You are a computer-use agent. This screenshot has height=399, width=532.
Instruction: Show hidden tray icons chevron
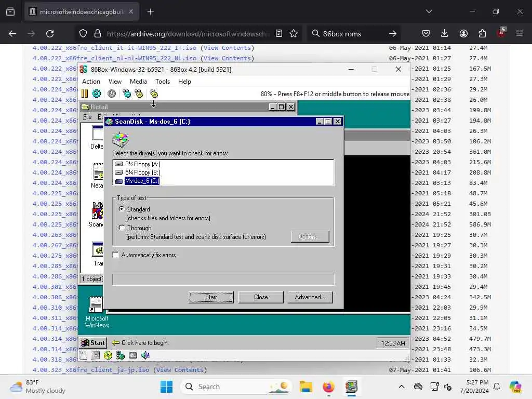(402, 387)
